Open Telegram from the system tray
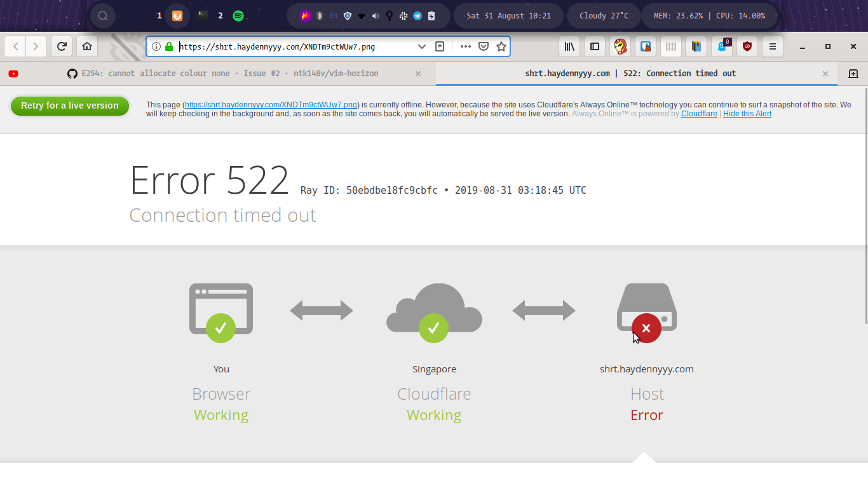Image resolution: width=868 pixels, height=488 pixels. coord(417,16)
